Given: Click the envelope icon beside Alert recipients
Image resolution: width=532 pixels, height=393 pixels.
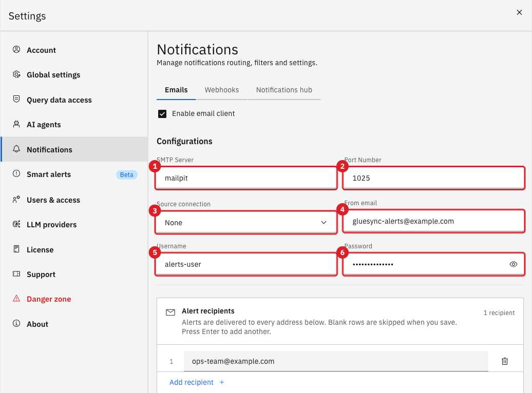Looking at the screenshot, I should [x=170, y=312].
